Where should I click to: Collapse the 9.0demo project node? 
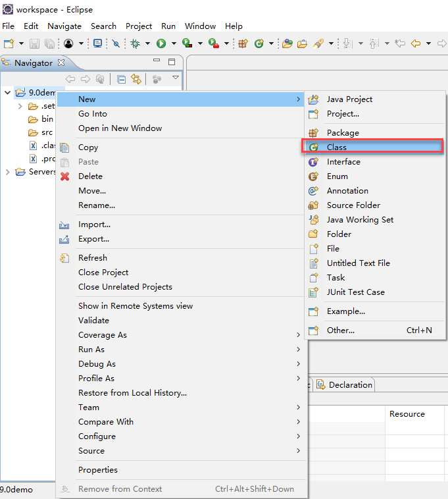tap(8, 93)
